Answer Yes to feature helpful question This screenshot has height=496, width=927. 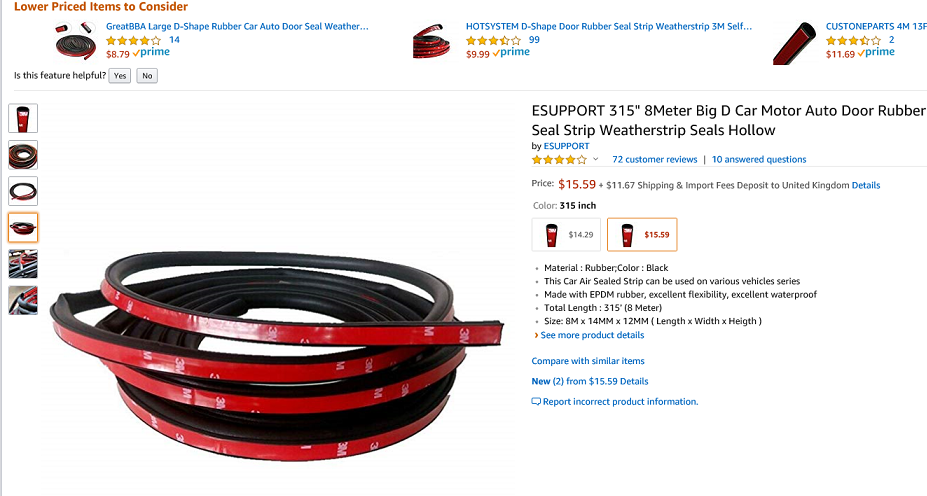click(x=120, y=76)
